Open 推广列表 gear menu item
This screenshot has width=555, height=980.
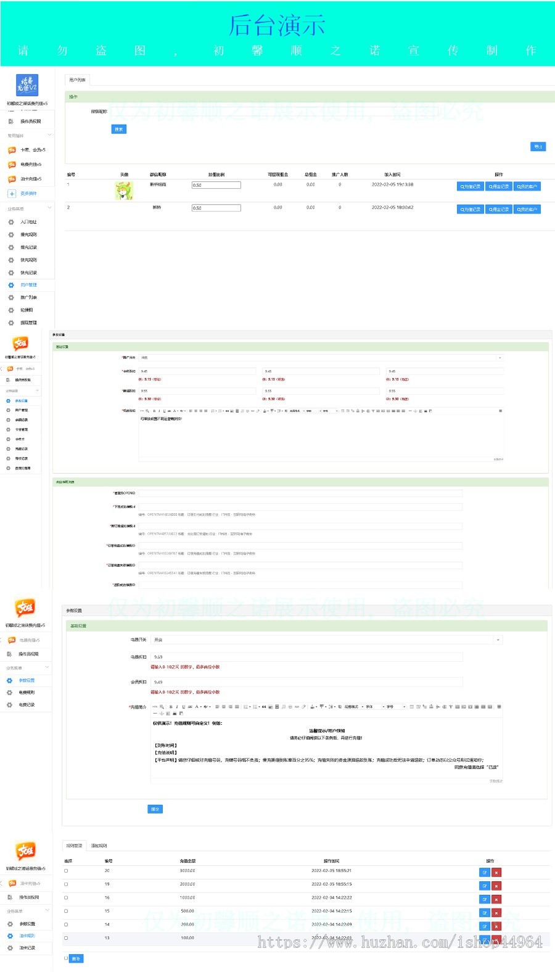click(23, 297)
